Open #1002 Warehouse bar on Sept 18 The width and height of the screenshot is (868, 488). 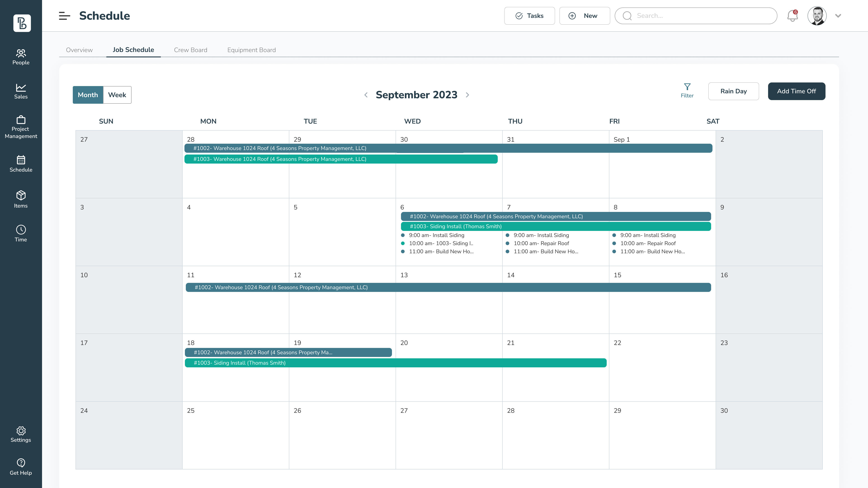[288, 353]
